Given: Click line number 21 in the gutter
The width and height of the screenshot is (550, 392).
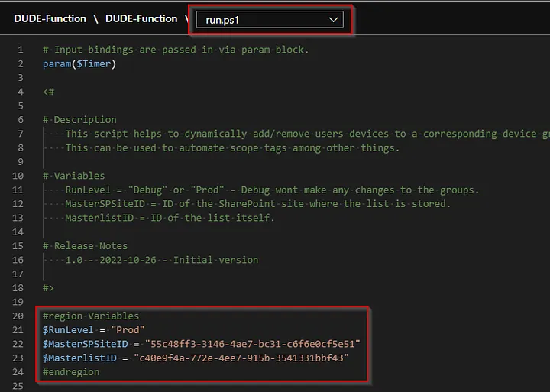Looking at the screenshot, I should (x=20, y=329).
